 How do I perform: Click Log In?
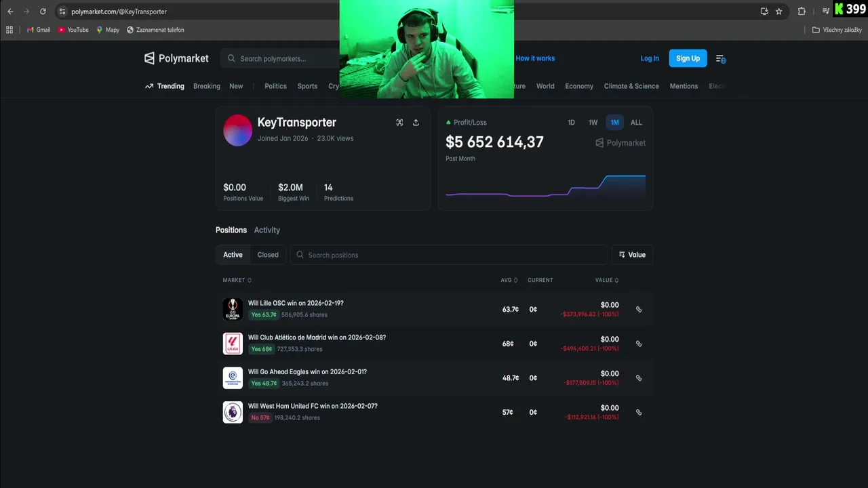pos(650,58)
